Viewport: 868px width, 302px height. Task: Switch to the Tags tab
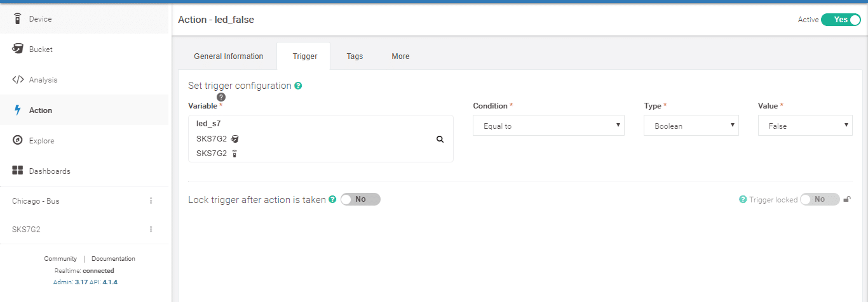click(355, 56)
